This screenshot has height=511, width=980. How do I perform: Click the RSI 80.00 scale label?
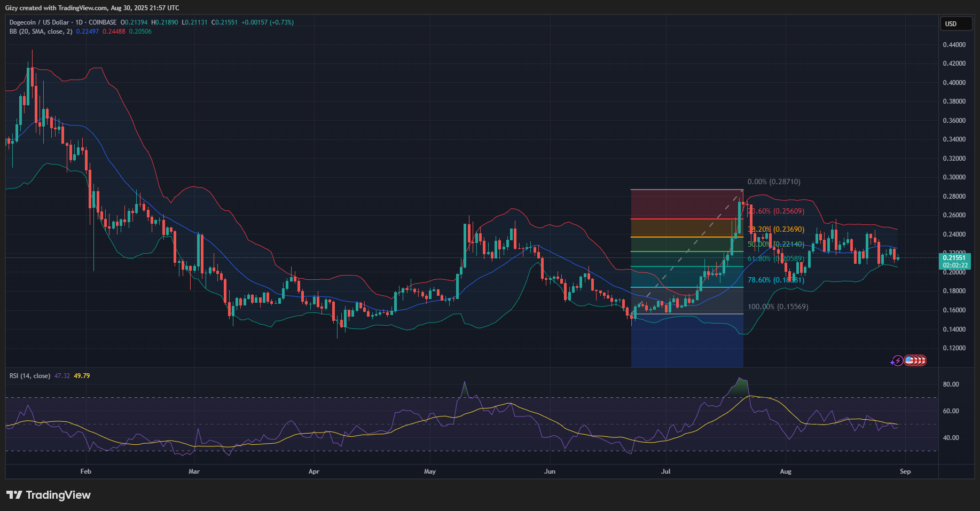pyautogui.click(x=951, y=384)
